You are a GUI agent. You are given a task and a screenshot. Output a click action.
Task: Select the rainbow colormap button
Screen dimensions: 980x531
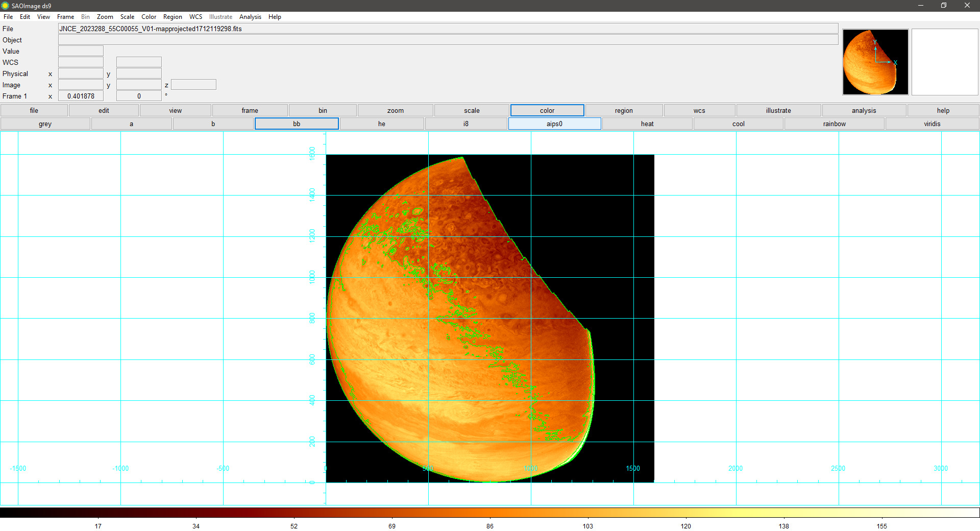[834, 124]
